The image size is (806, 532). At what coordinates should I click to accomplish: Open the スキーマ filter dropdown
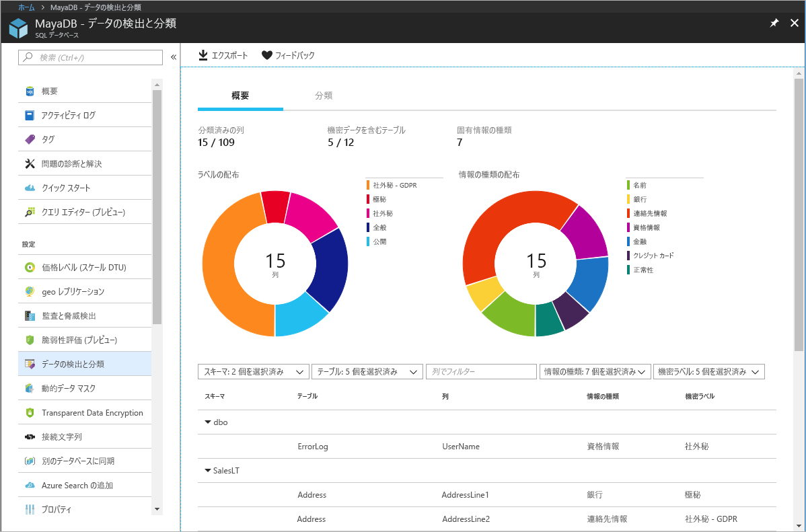[x=253, y=371]
